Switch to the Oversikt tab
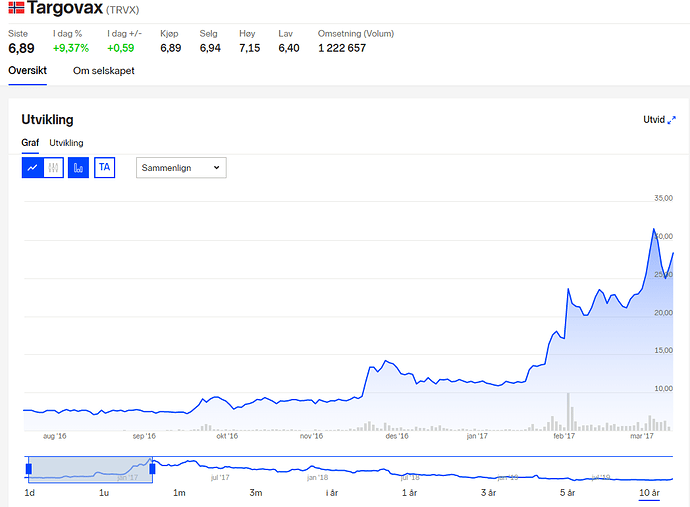 (27, 70)
